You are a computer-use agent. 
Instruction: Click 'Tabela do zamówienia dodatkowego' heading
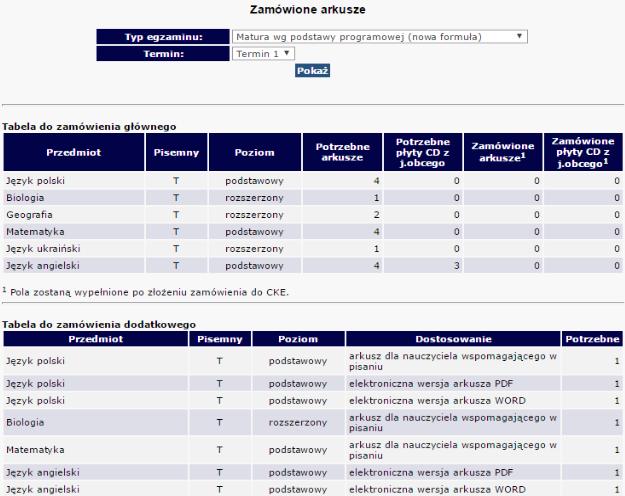pyautogui.click(x=99, y=324)
